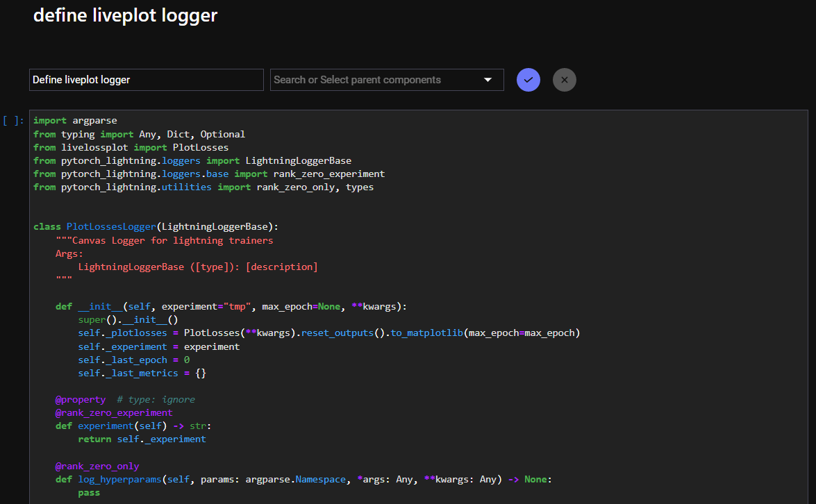Image resolution: width=816 pixels, height=504 pixels.
Task: Place cursor on LightningLoggerBase import line
Action: tap(192, 161)
